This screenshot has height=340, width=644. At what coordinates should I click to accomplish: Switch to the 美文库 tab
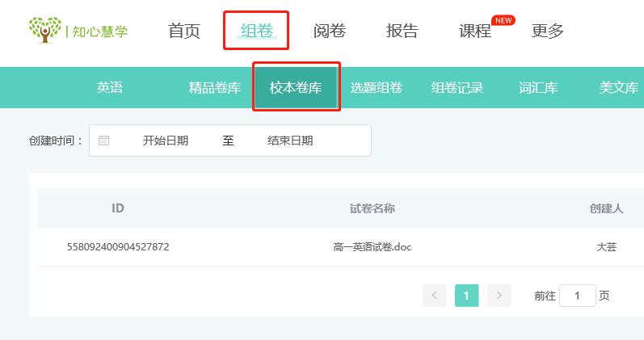tap(618, 87)
